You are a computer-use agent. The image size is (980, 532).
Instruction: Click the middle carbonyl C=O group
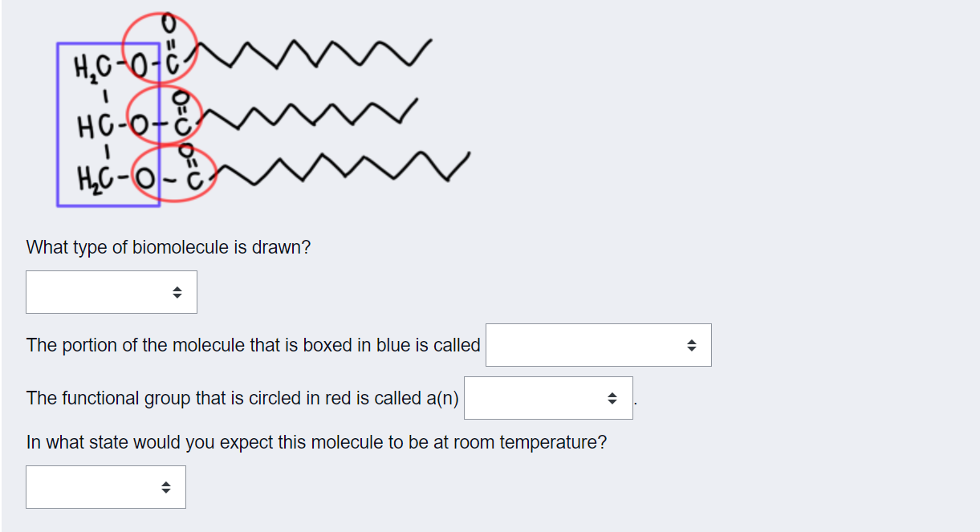[181, 111]
